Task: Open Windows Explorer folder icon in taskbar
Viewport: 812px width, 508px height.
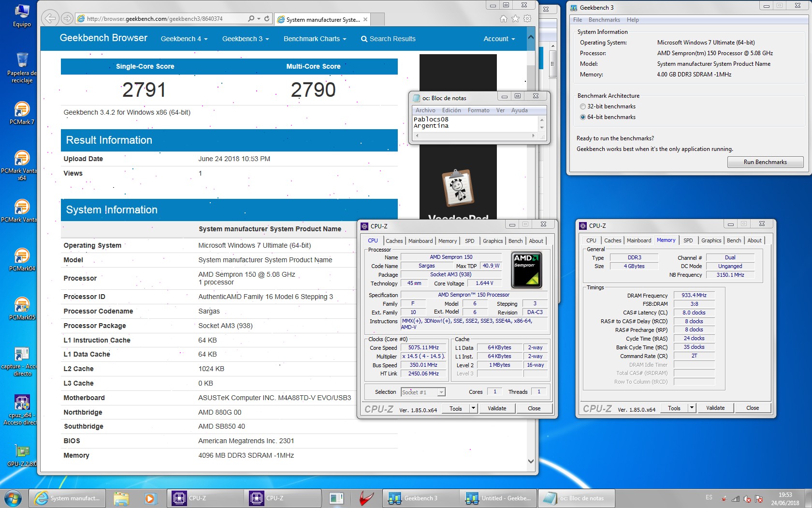Action: pos(121,498)
